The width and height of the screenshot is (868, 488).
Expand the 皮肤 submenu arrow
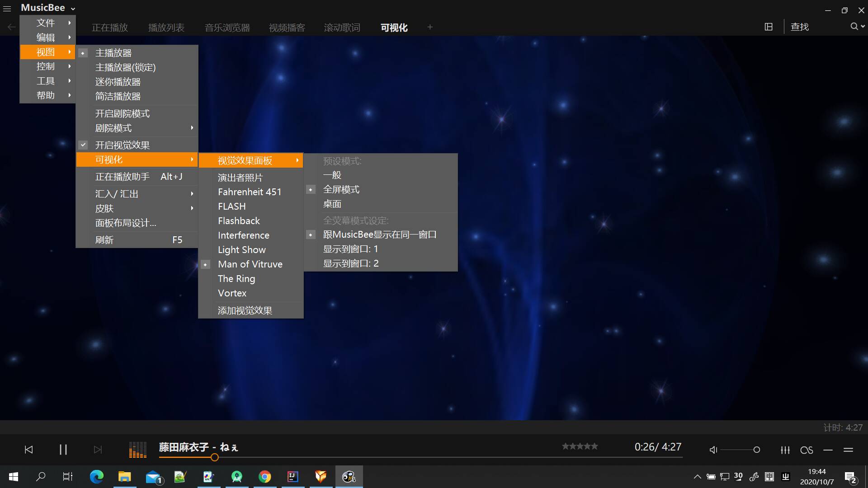pos(192,208)
